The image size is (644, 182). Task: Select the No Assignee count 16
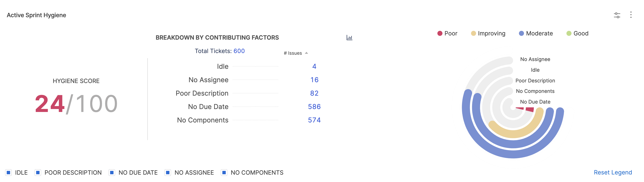314,80
